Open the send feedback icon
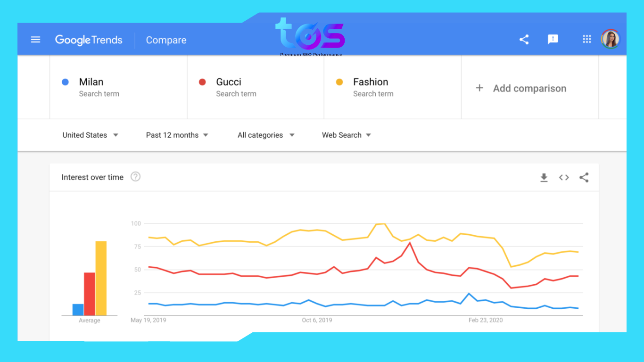The height and width of the screenshot is (362, 644). 553,40
